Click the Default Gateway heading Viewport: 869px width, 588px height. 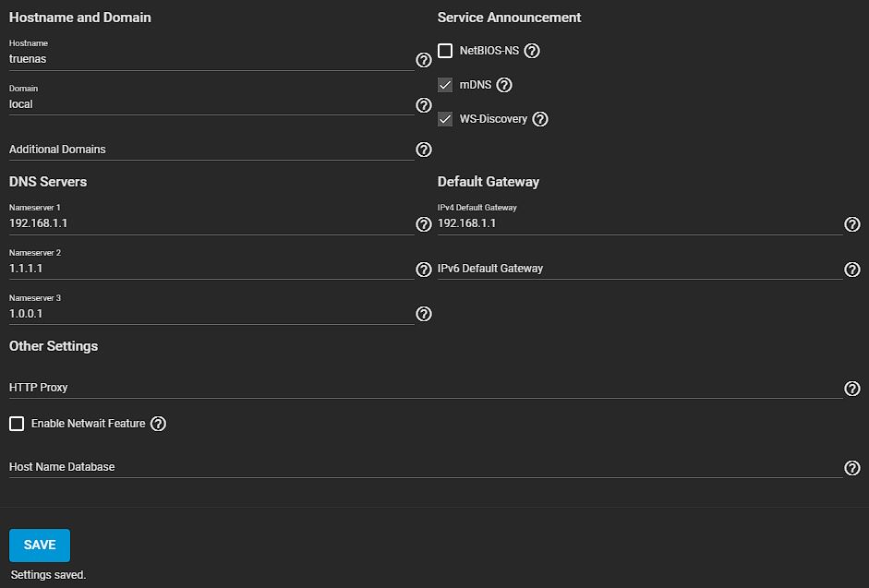click(x=489, y=182)
